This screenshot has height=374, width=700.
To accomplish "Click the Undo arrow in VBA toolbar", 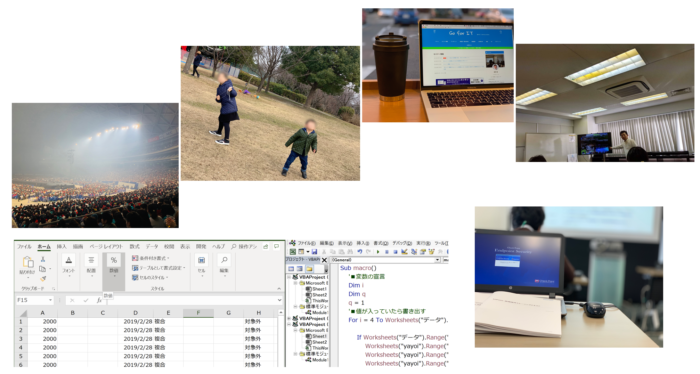I will [360, 252].
